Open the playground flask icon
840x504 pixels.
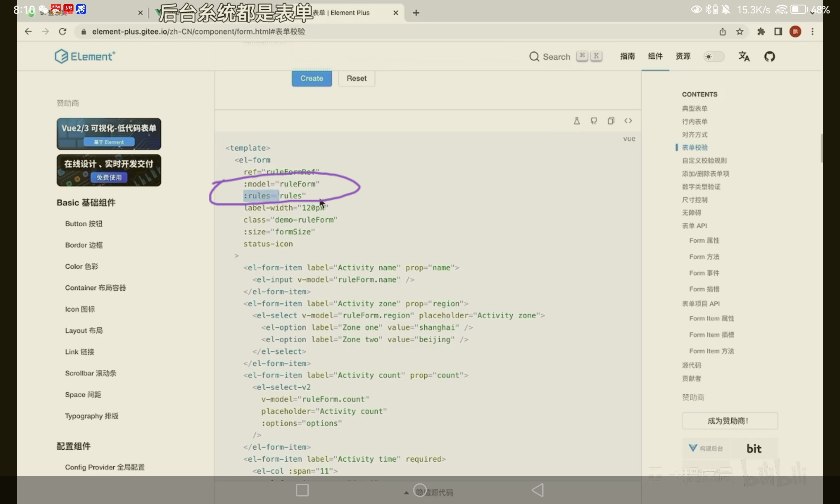pyautogui.click(x=577, y=121)
